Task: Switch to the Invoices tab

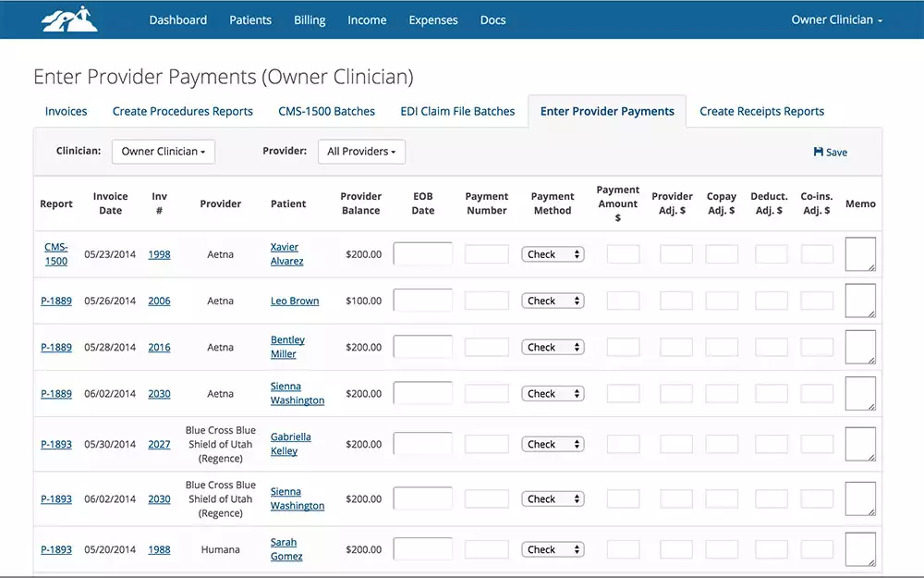Action: pos(67,111)
